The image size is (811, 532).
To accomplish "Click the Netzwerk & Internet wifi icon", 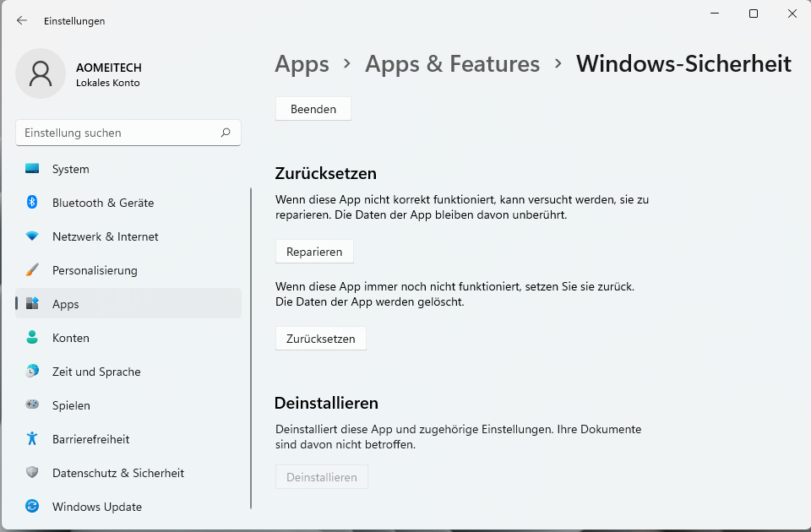I will coord(32,236).
